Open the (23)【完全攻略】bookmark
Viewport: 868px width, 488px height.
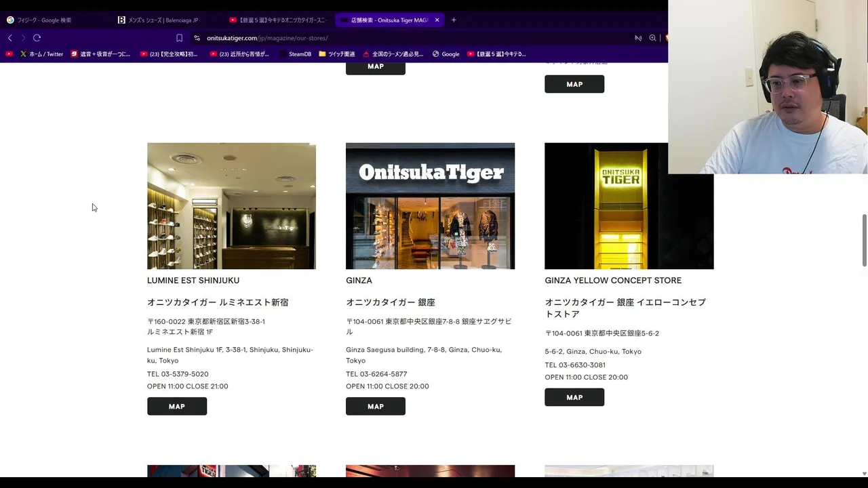[169, 54]
